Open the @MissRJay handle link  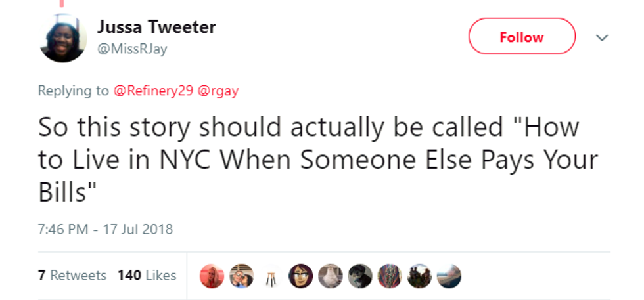pyautogui.click(x=132, y=49)
